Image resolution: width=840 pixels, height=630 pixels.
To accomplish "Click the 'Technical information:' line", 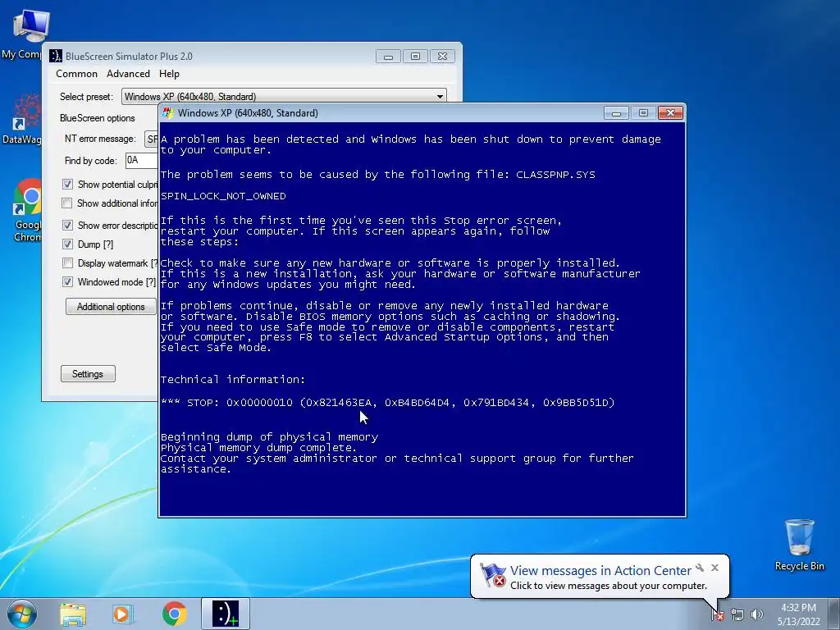I will pyautogui.click(x=232, y=379).
